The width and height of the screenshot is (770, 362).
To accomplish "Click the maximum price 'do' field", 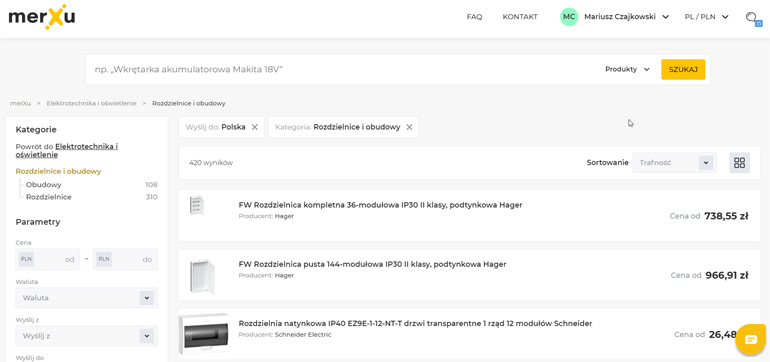I will tap(125, 259).
